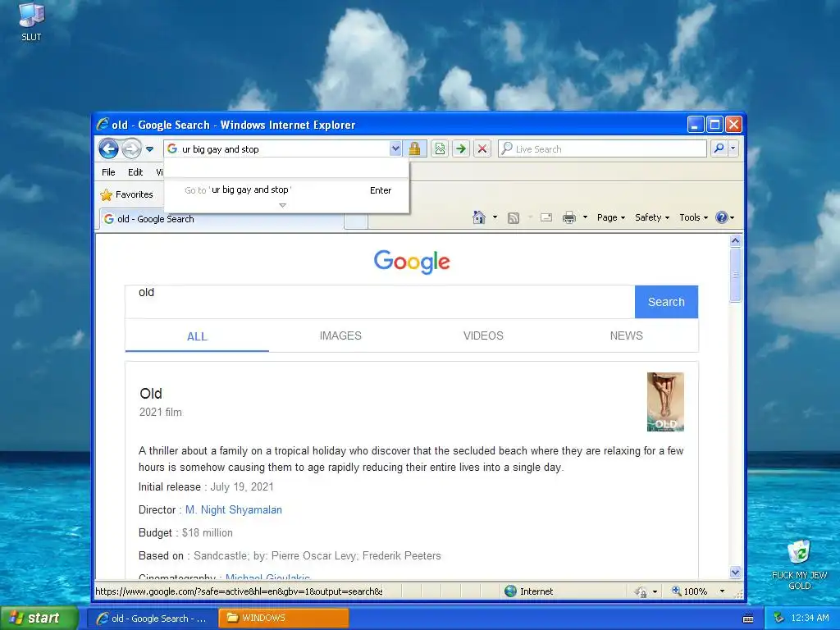Viewport: 840px width, 630px height.
Task: Open the Tools command menu
Action: coord(693,217)
